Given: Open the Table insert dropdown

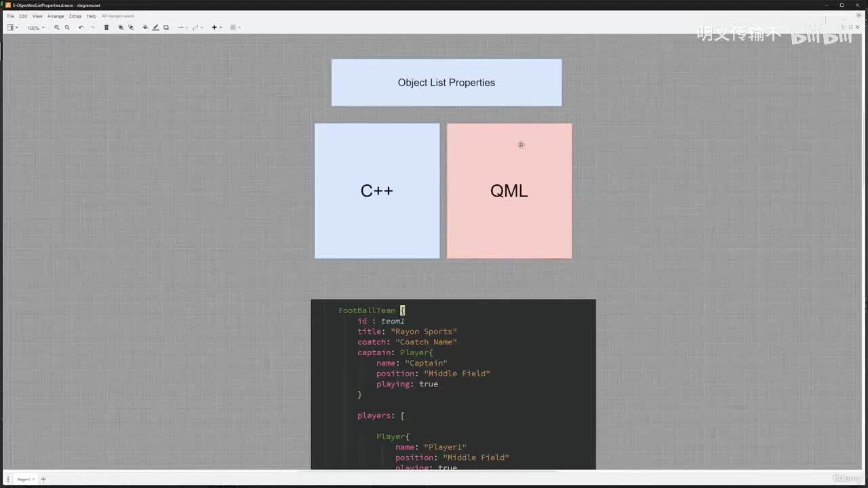Looking at the screenshot, I should pyautogui.click(x=235, y=28).
